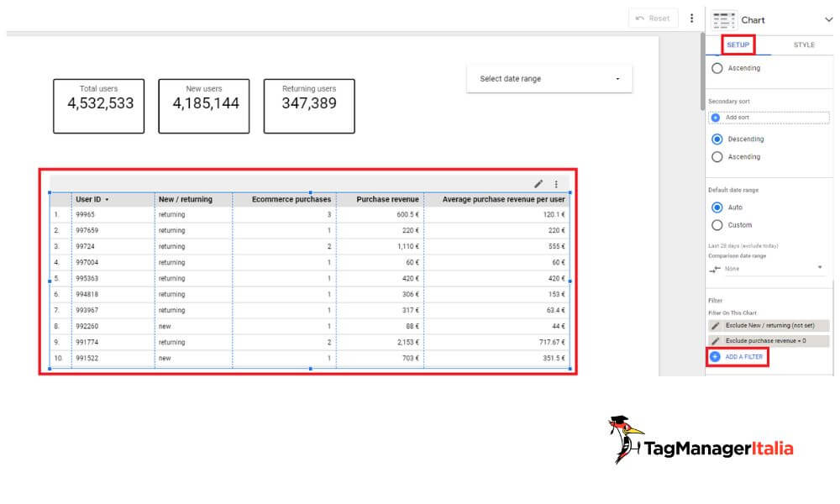Open Exclude purchase revenue filter chip
Image resolution: width=840 pixels, height=504 pixels.
coord(769,341)
